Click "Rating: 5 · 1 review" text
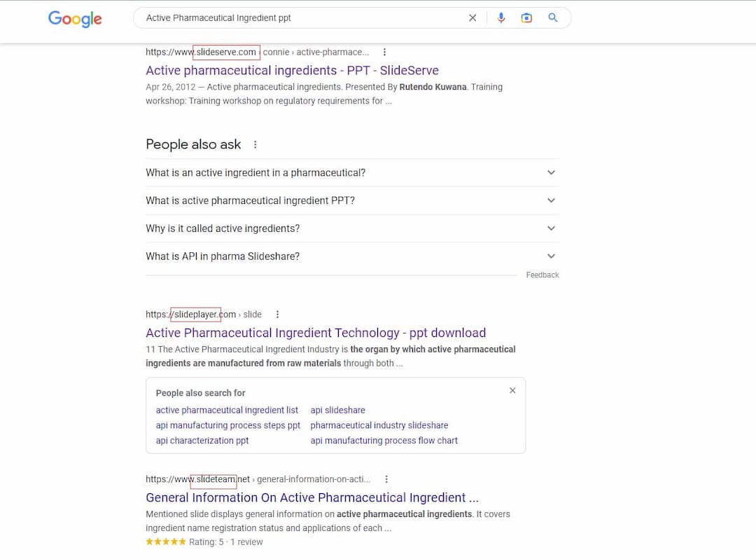 [225, 542]
